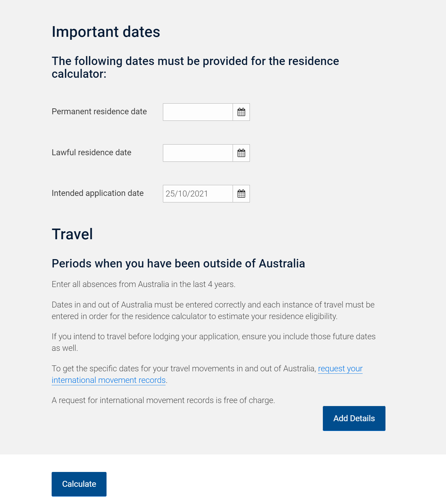This screenshot has width=446, height=504.
Task: Click the 'Enter all absences from Australia' sentence
Action: [x=143, y=284]
